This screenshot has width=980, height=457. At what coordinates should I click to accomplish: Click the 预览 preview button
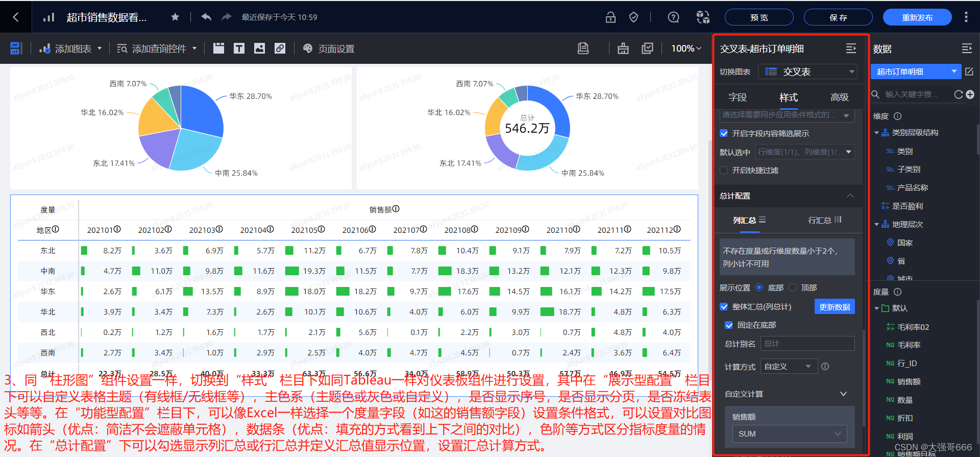click(759, 17)
